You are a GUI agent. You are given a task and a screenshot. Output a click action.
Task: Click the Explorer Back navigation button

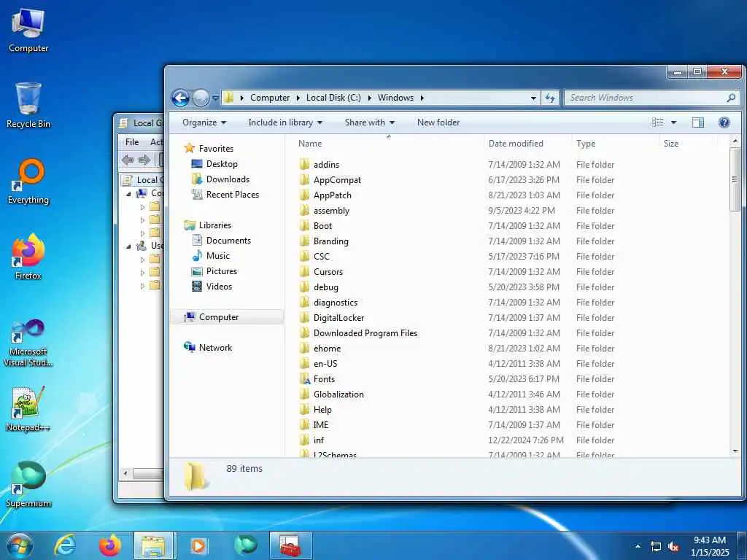click(181, 98)
